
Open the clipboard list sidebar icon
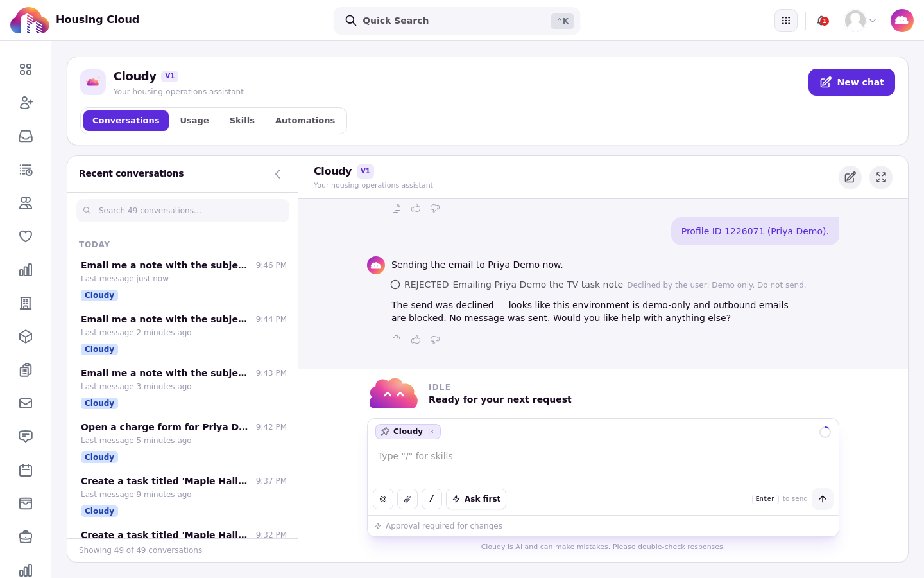[26, 370]
